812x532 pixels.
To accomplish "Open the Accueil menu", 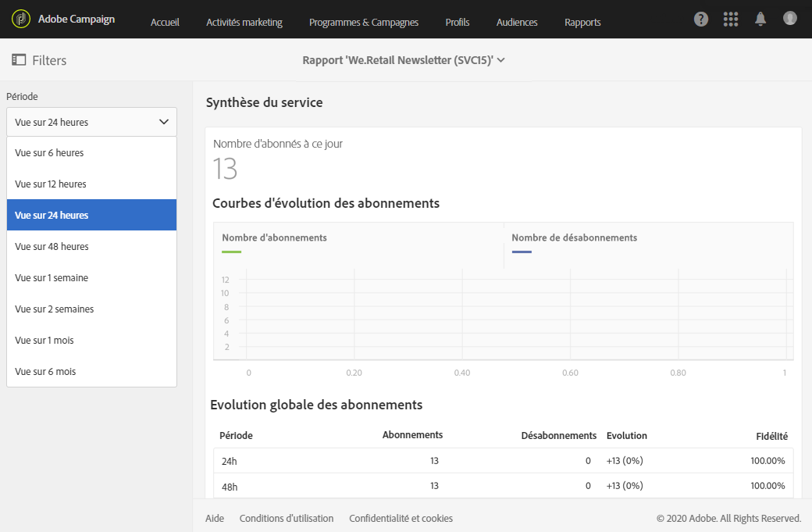I will click(165, 23).
